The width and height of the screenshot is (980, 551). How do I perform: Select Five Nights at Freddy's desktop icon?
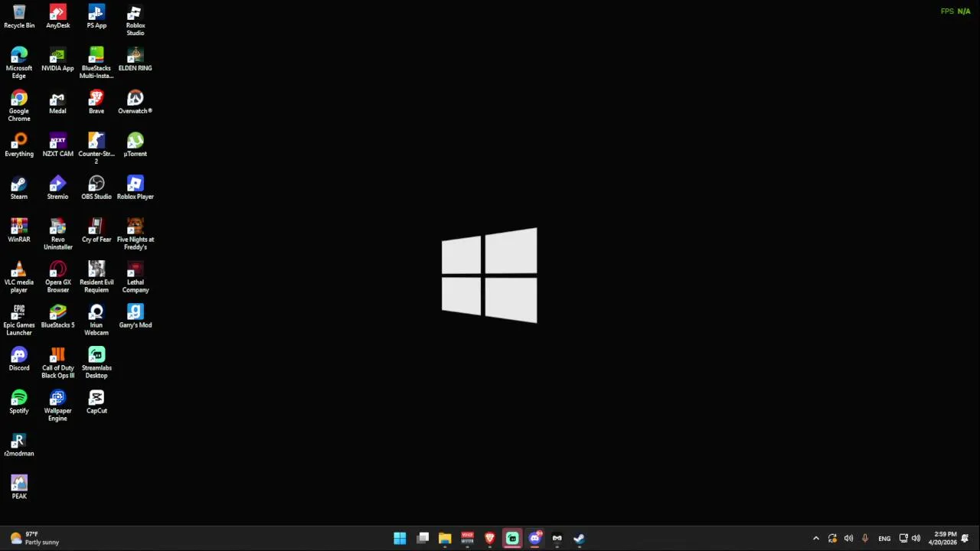pyautogui.click(x=136, y=235)
